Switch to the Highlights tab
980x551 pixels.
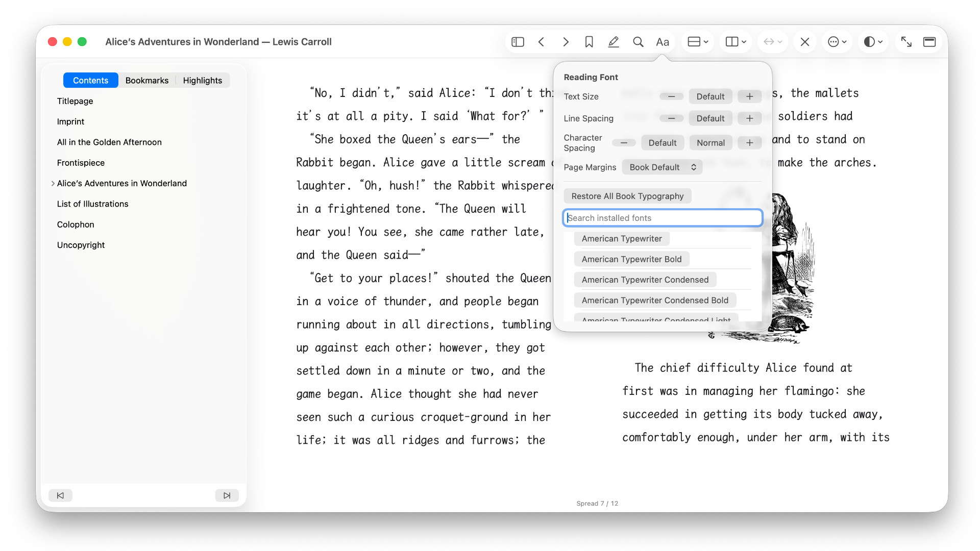(x=203, y=81)
